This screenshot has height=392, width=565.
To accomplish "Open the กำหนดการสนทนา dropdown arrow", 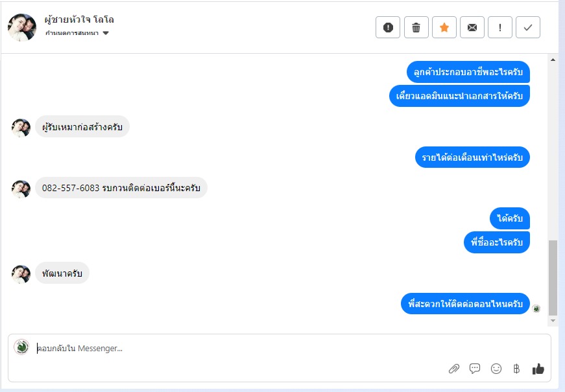I will [x=106, y=33].
